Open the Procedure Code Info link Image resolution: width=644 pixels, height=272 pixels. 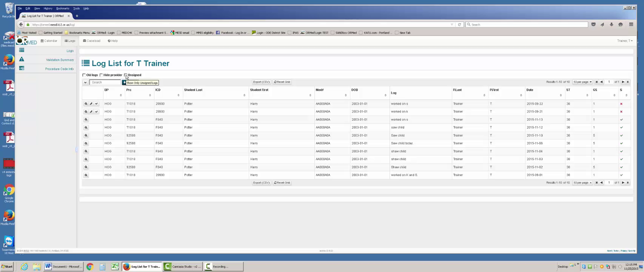pos(59,69)
